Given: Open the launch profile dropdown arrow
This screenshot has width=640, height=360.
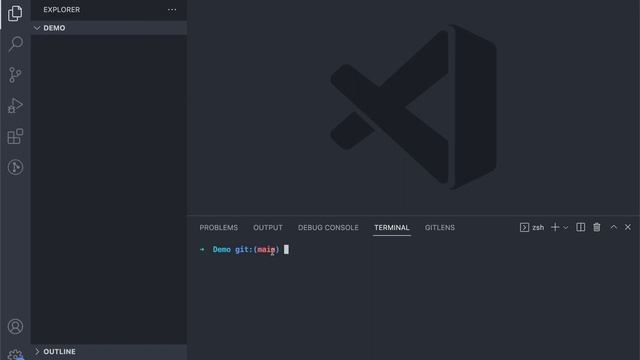Looking at the screenshot, I should tap(566, 228).
